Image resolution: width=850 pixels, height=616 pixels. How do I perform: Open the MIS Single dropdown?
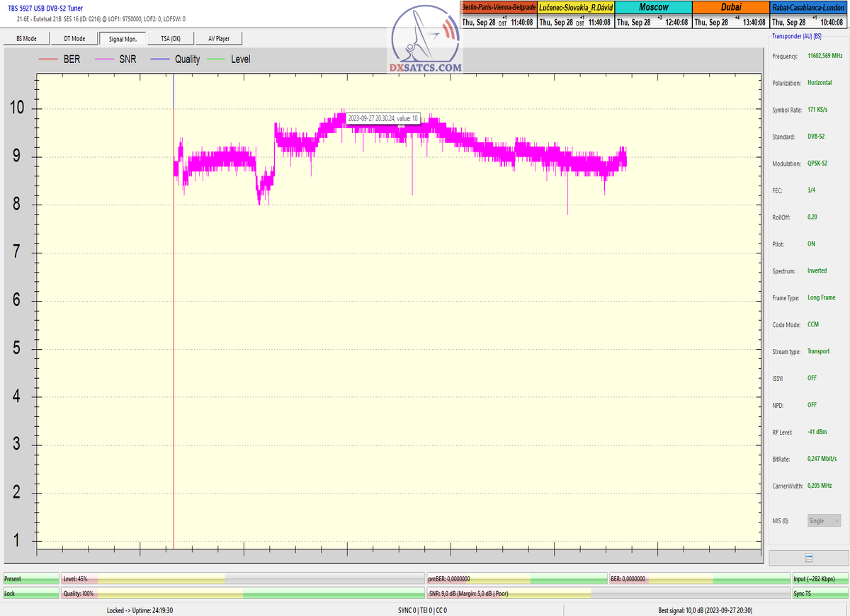tap(824, 520)
